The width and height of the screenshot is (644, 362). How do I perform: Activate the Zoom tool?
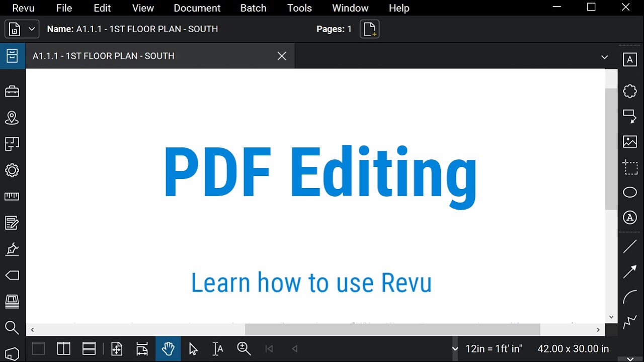[244, 348]
